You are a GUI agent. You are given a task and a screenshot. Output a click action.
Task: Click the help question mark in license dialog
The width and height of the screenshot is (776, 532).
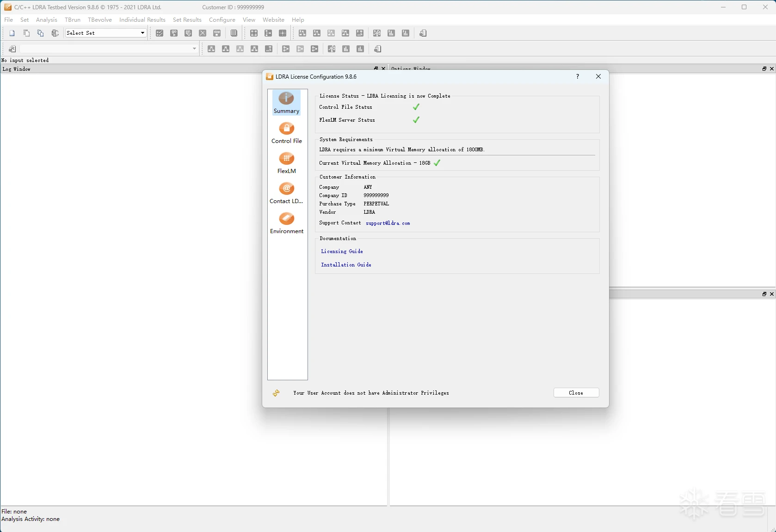(578, 76)
